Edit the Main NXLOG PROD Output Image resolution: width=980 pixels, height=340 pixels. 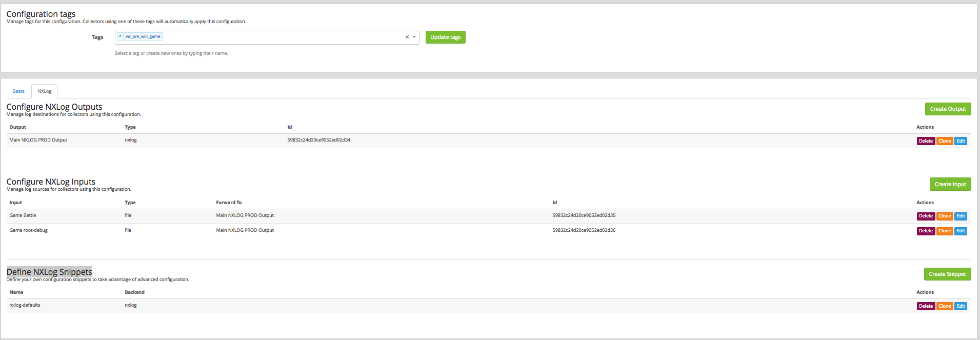961,141
